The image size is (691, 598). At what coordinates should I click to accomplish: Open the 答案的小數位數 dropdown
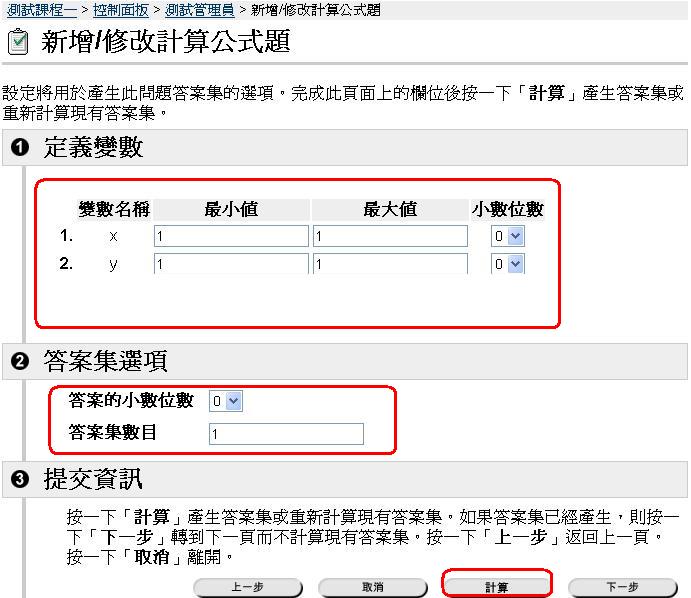point(226,401)
